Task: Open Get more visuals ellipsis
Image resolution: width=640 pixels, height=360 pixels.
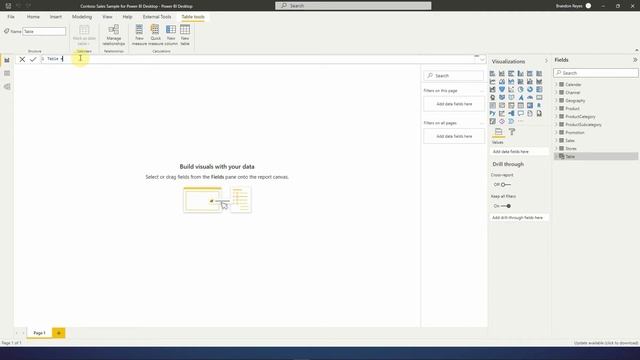Action: (x=520, y=121)
